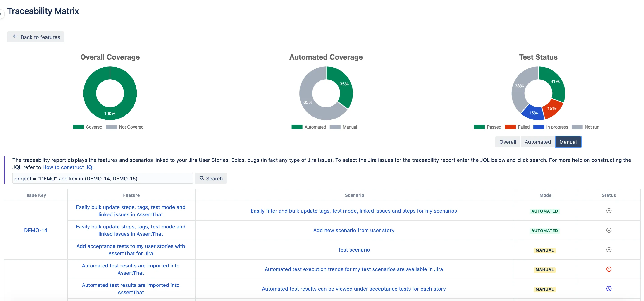Open scenario Add new scenario from user story
644x301 pixels.
point(353,230)
